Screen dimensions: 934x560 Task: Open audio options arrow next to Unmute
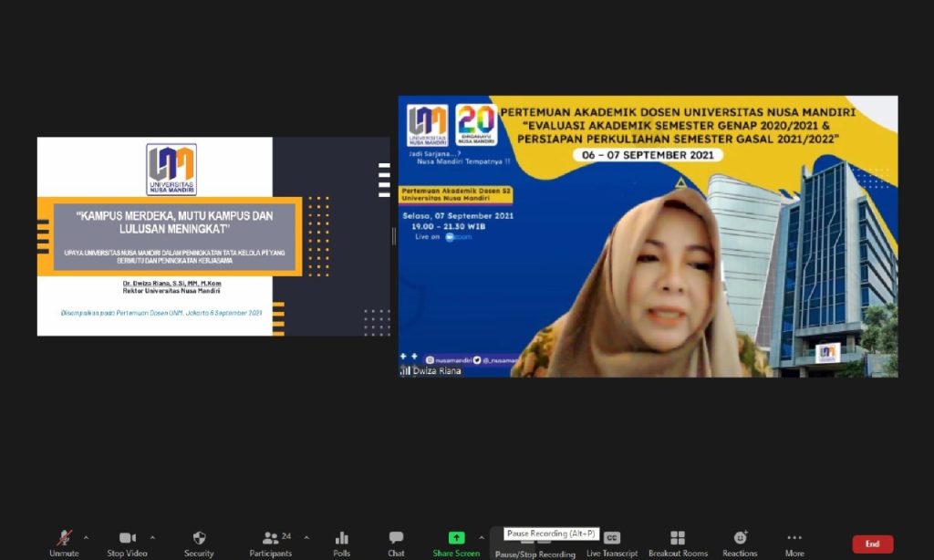pyautogui.click(x=87, y=537)
